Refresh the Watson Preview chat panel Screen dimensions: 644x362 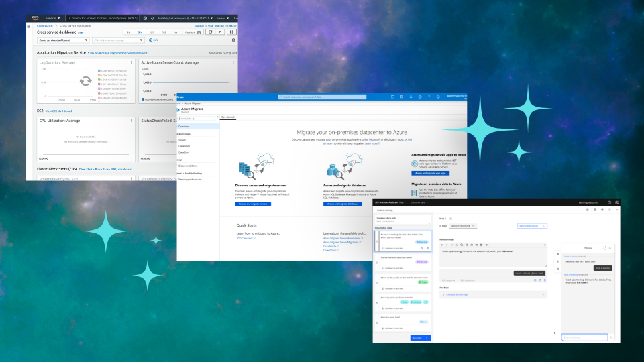point(605,248)
